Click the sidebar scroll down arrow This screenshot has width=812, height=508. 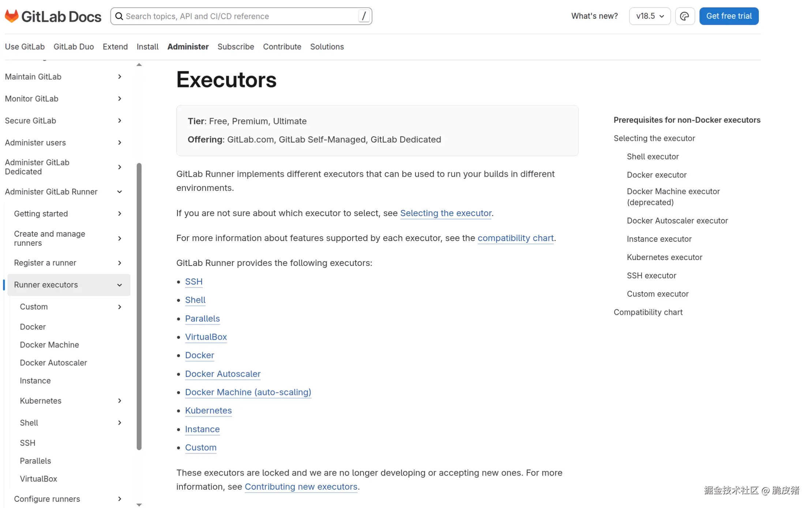point(139,504)
